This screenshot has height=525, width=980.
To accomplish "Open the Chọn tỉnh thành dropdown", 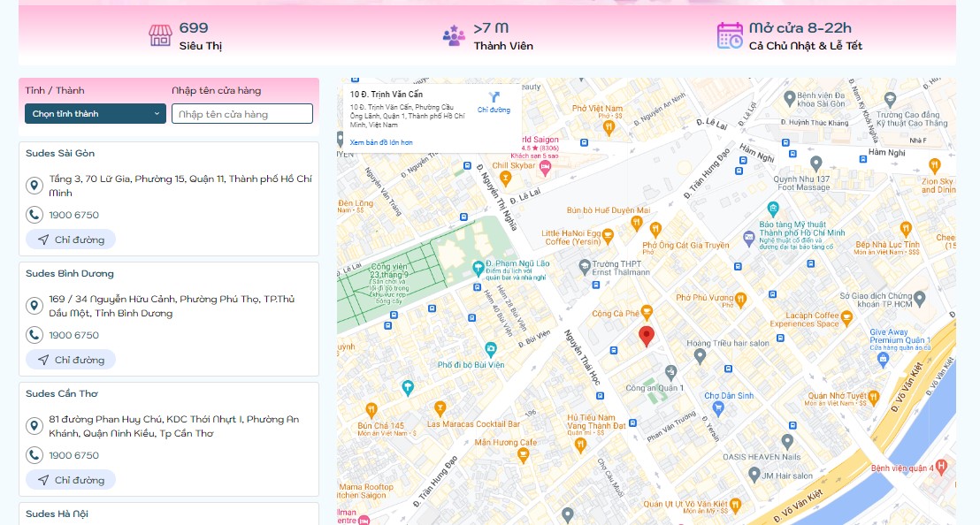I will click(x=95, y=114).
